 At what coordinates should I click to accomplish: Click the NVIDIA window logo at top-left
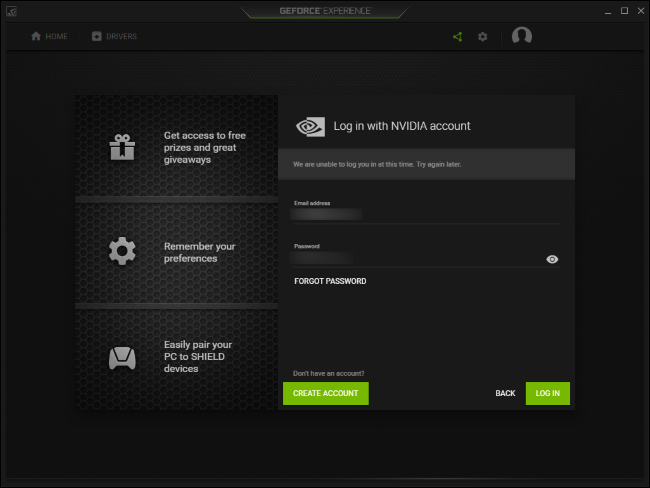(x=11, y=11)
